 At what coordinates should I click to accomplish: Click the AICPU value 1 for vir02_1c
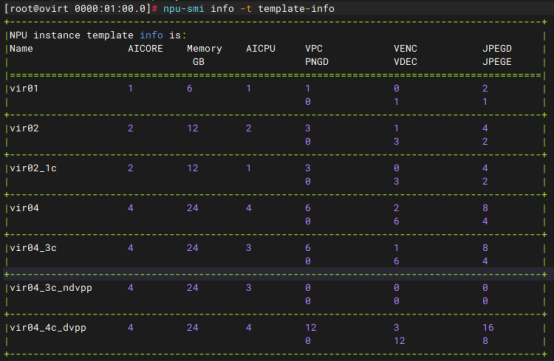(249, 168)
